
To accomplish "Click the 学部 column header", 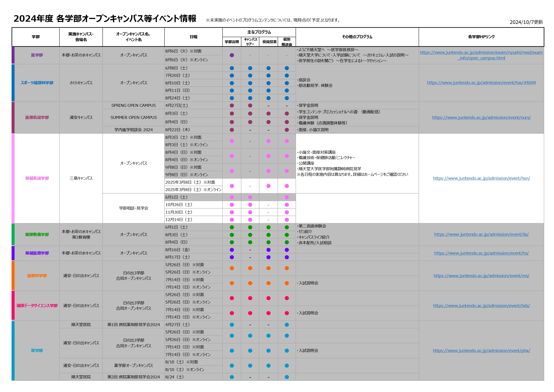I will (36, 37).
